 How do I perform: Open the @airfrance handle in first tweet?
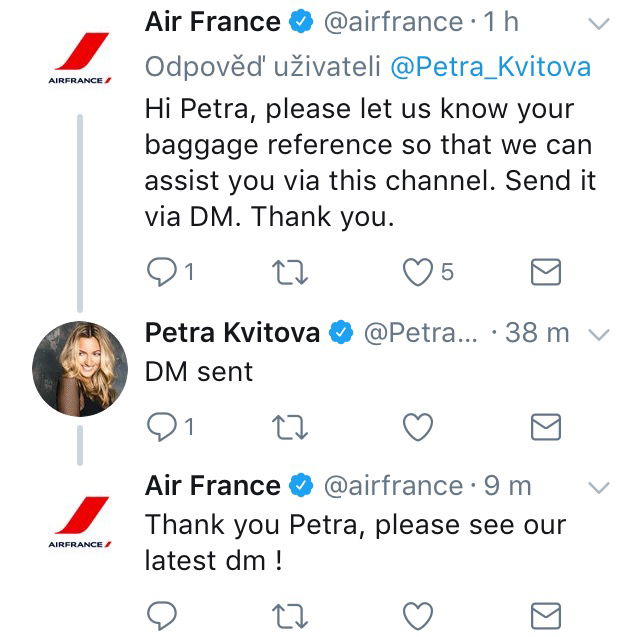(395, 22)
